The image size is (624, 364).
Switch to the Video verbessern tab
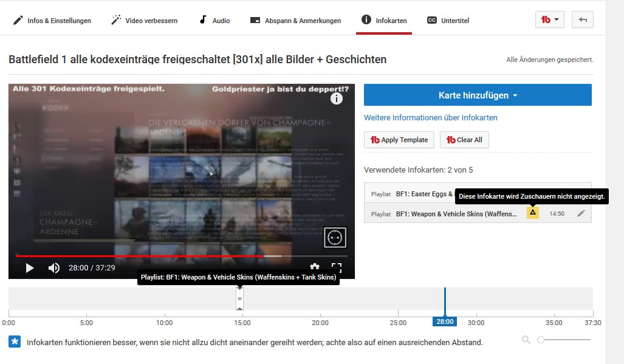145,20
